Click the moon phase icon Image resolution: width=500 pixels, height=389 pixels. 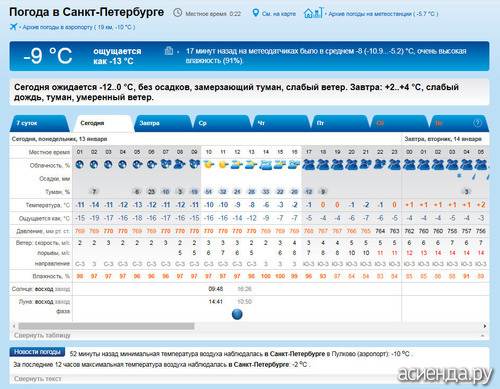pyautogui.click(x=237, y=314)
